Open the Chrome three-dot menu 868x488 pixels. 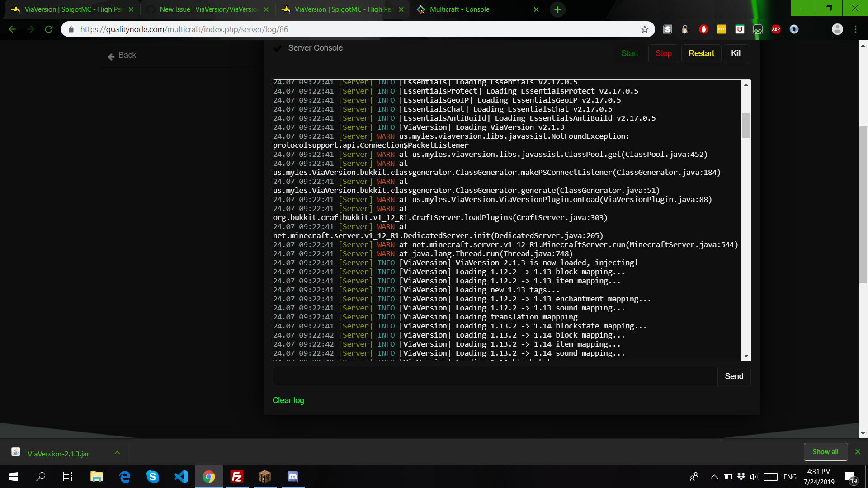tap(855, 29)
